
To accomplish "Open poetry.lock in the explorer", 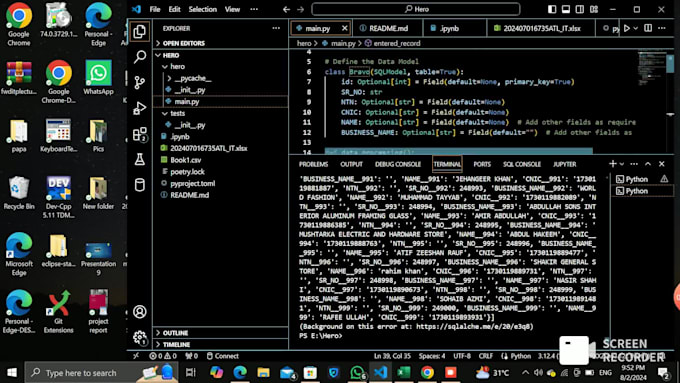I will [x=221, y=172].
